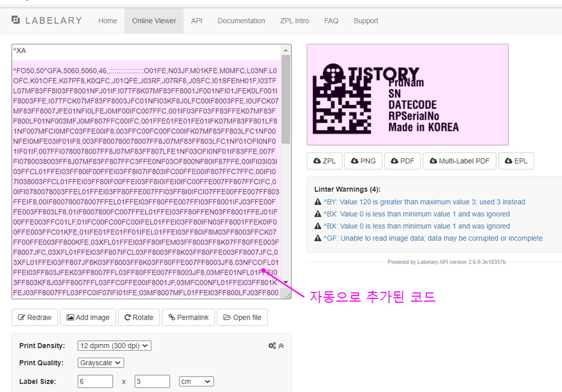The image size is (562, 392).
Task: Click the Powered by Labelary API version text
Action: click(x=447, y=262)
